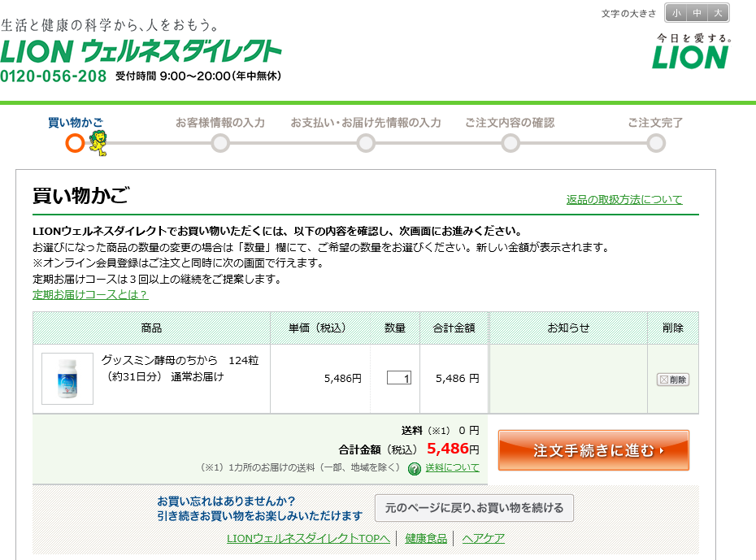Click the LION ウェルネスダイレクト logo

tap(141, 51)
